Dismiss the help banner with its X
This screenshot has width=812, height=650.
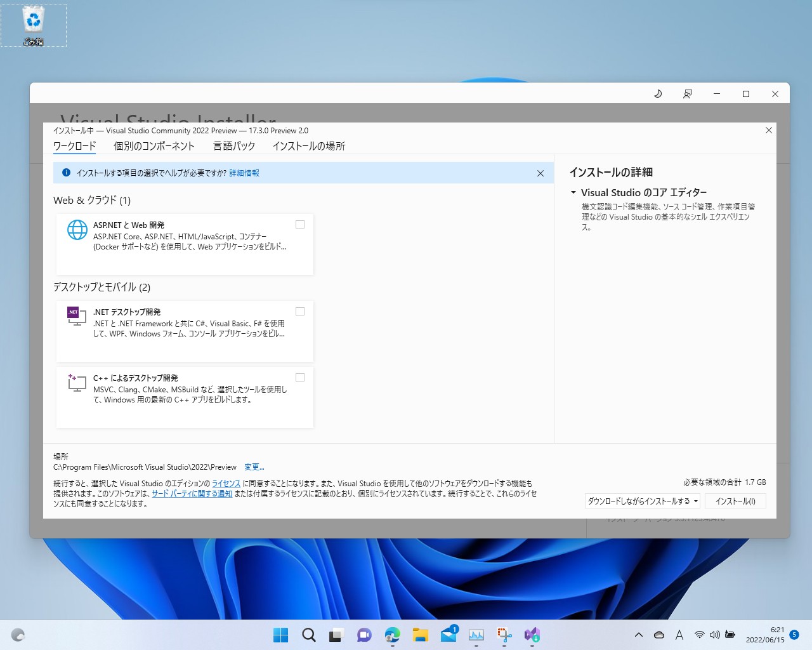[540, 173]
